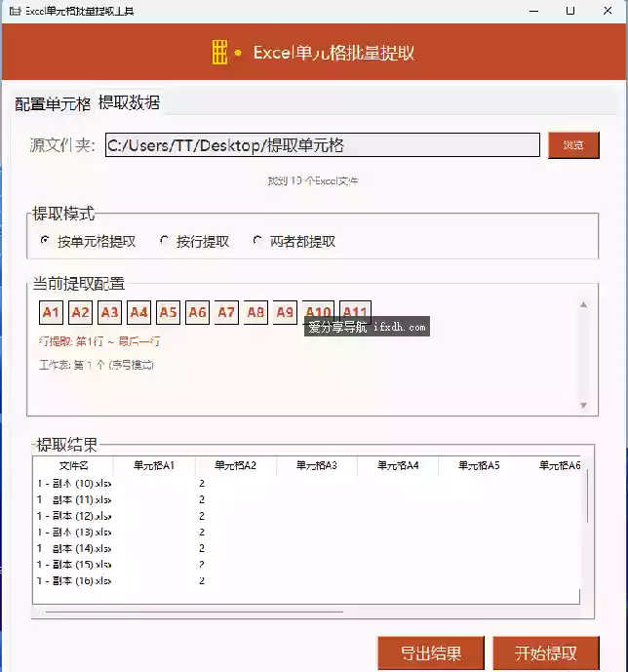Select the row 1 - 副本 (11).xlsx

[306, 499]
